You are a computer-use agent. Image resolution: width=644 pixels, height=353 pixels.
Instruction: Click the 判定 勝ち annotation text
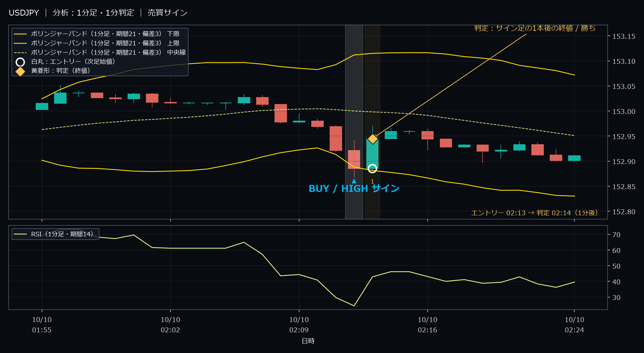tap(534, 28)
